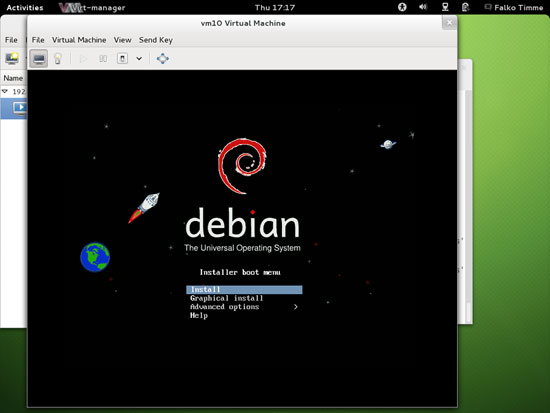Screen dimensions: 550x413
Task: Switch to fullscreen view icon
Action: point(162,59)
